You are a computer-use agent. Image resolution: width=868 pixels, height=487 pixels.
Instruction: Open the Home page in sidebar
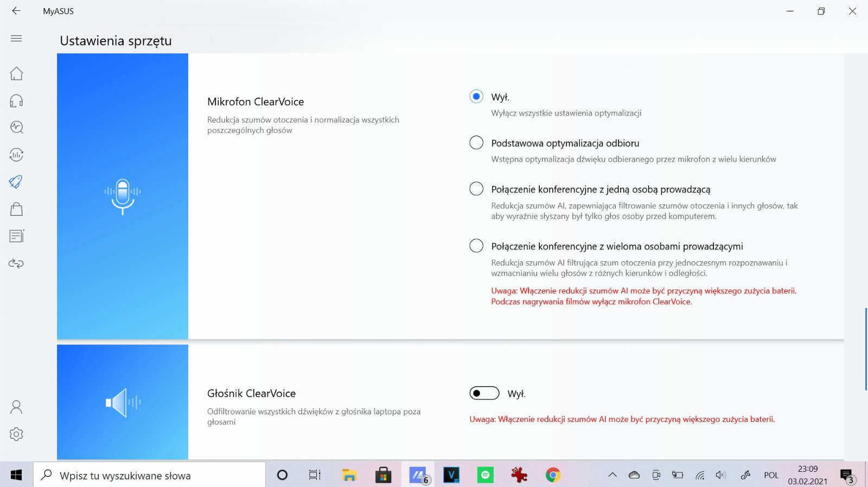coord(16,73)
